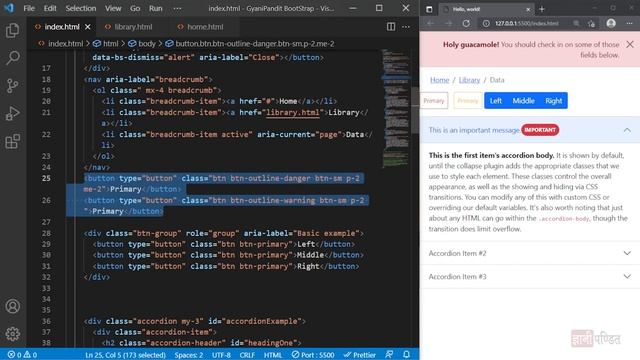Open Manage gear in activity bar
The width and height of the screenshot is (640, 360).
pos(13,334)
